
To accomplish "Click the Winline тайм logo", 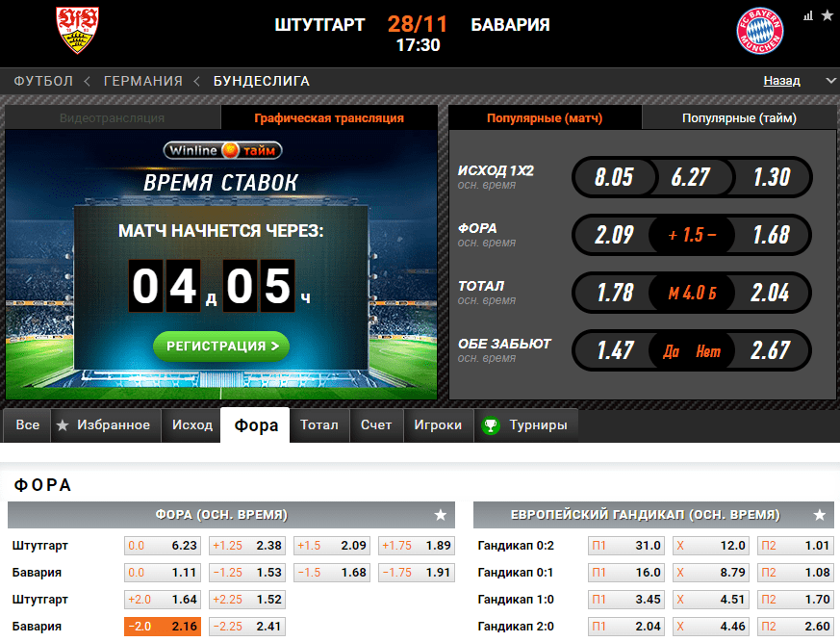I will (222, 150).
